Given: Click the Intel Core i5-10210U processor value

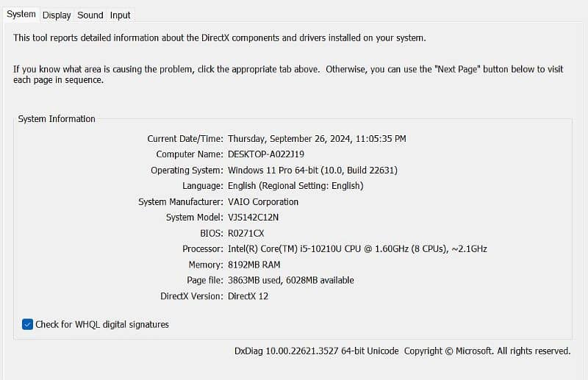Looking at the screenshot, I should coord(357,248).
